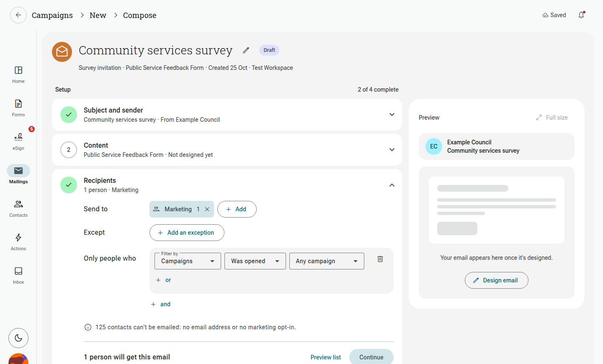Click the contacts can't be emailed info icon
The height and width of the screenshot is (364, 603).
click(x=88, y=327)
